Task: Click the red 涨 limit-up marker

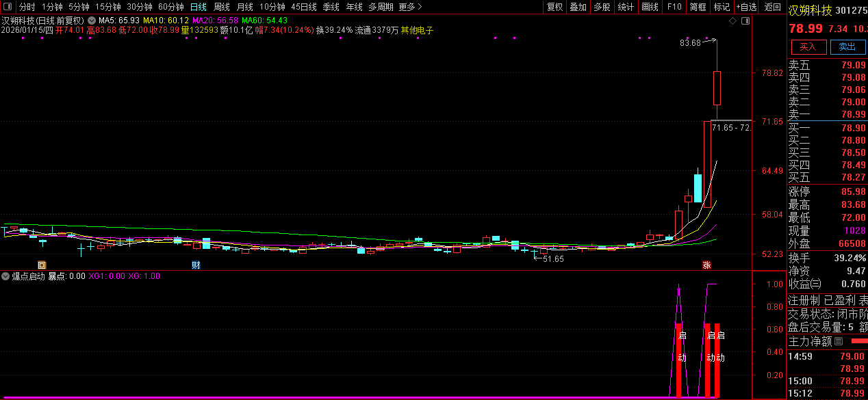Action: (706, 265)
